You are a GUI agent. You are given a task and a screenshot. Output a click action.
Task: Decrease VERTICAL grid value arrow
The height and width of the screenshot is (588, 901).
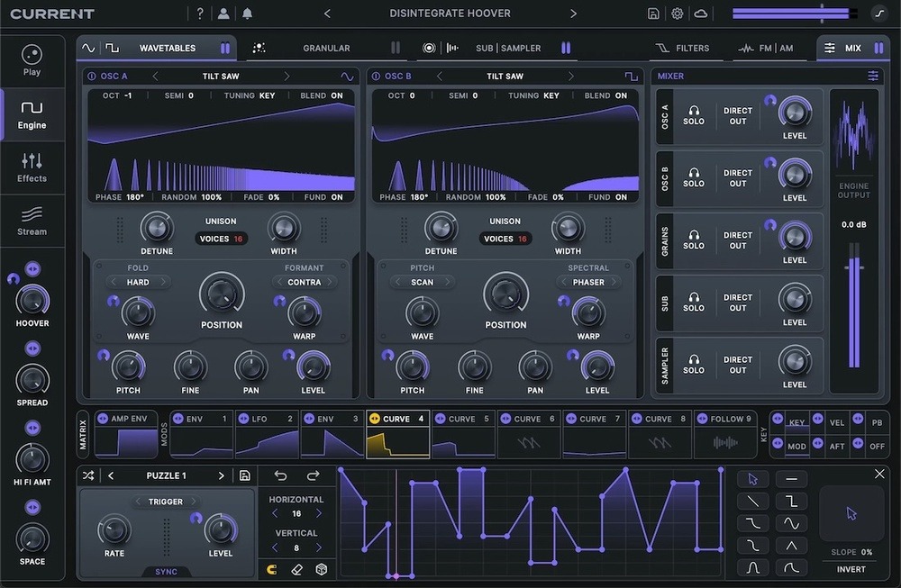click(275, 547)
